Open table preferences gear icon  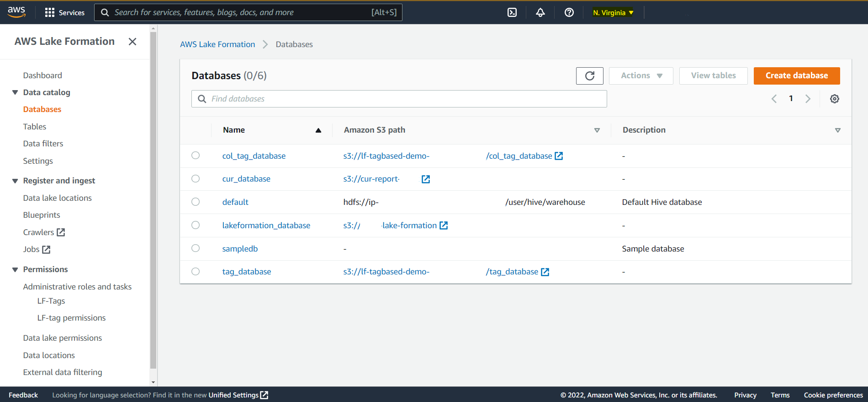(x=834, y=99)
